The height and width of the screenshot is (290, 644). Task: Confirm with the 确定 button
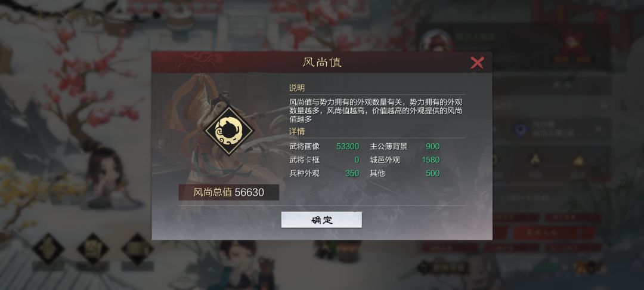pos(321,220)
